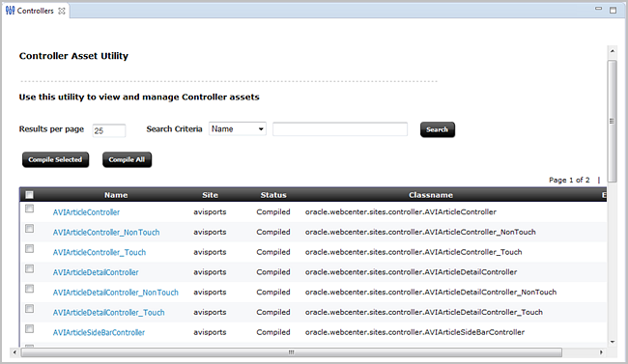Click the Results per page field
This screenshot has width=628, height=364.
tap(109, 130)
